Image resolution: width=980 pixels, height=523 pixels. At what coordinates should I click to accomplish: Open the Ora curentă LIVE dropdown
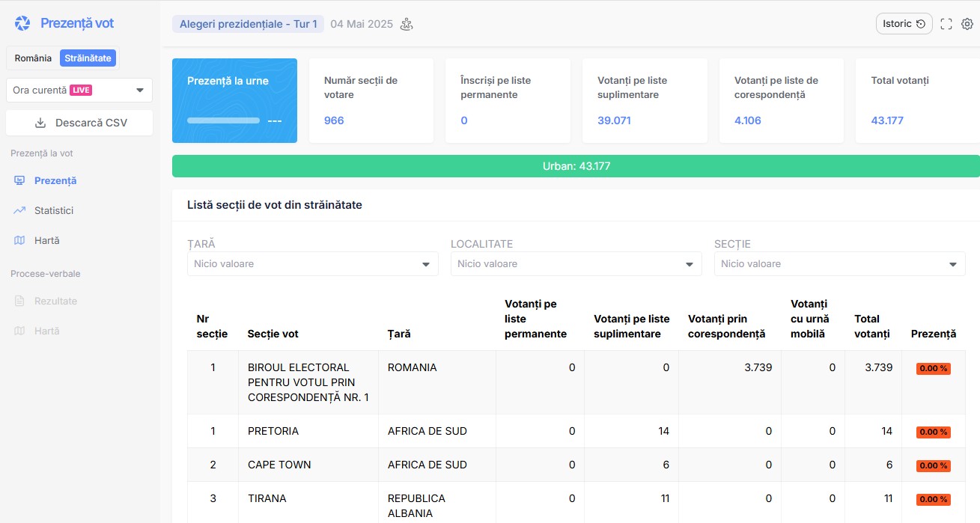[79, 91]
